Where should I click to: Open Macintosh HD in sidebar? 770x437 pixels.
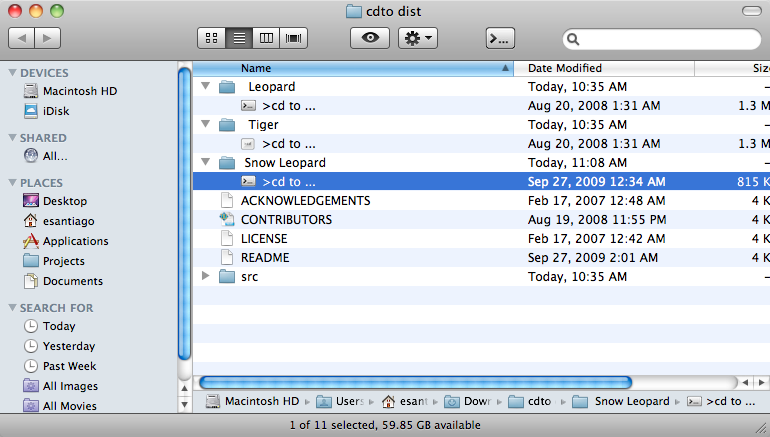79,91
